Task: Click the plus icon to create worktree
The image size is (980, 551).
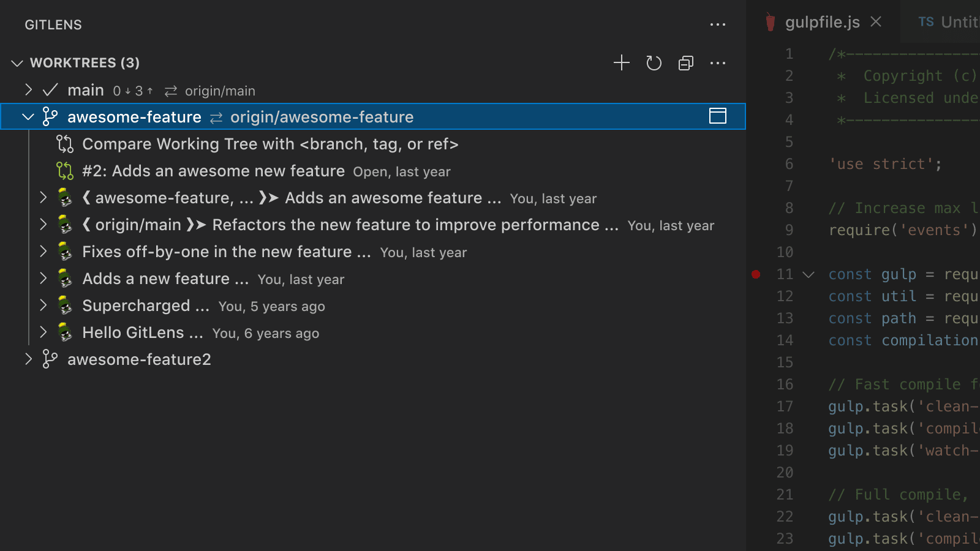Action: pyautogui.click(x=622, y=63)
